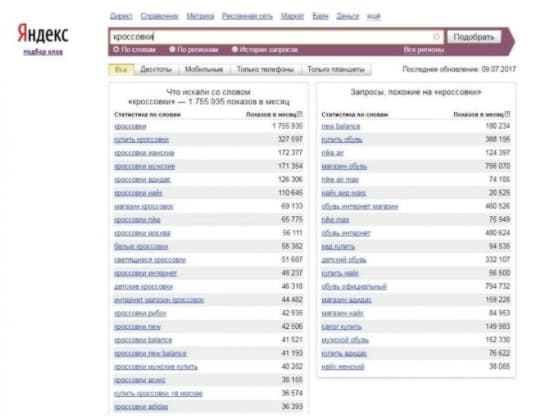Switch to the 'Мобильные' tab
The width and height of the screenshot is (545, 417).
click(204, 70)
